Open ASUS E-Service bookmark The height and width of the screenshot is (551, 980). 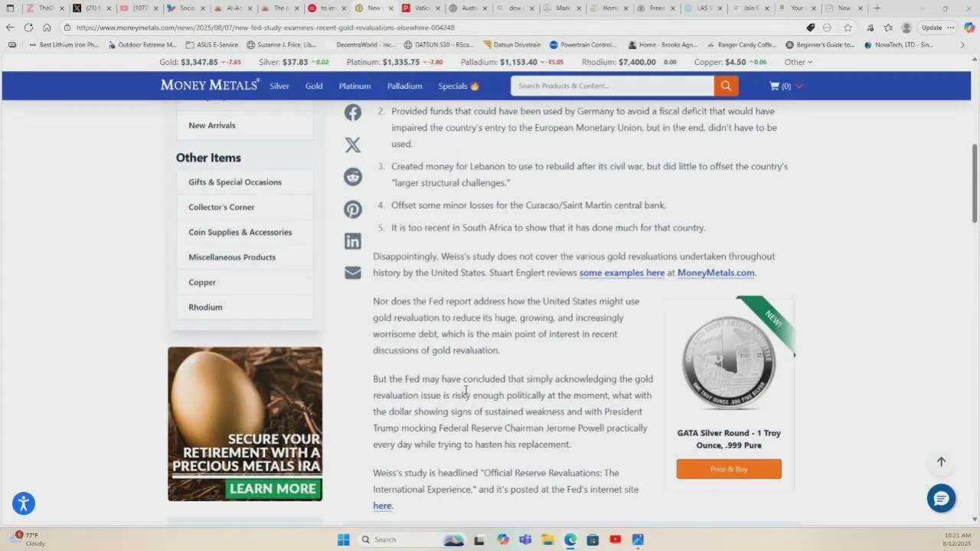(211, 45)
